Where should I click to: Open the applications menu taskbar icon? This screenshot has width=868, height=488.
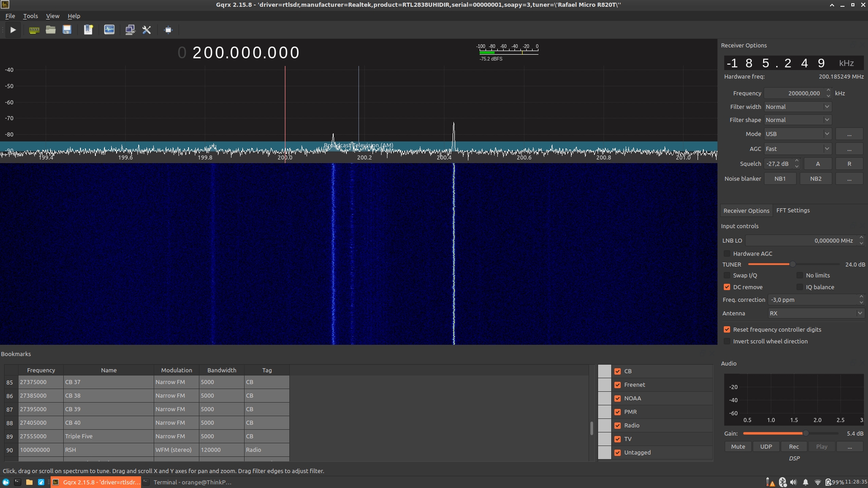click(x=6, y=482)
